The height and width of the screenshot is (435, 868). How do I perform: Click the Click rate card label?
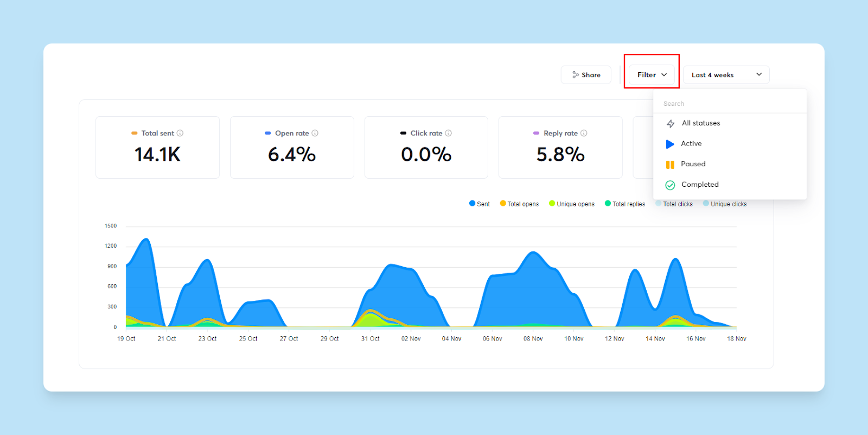[426, 133]
